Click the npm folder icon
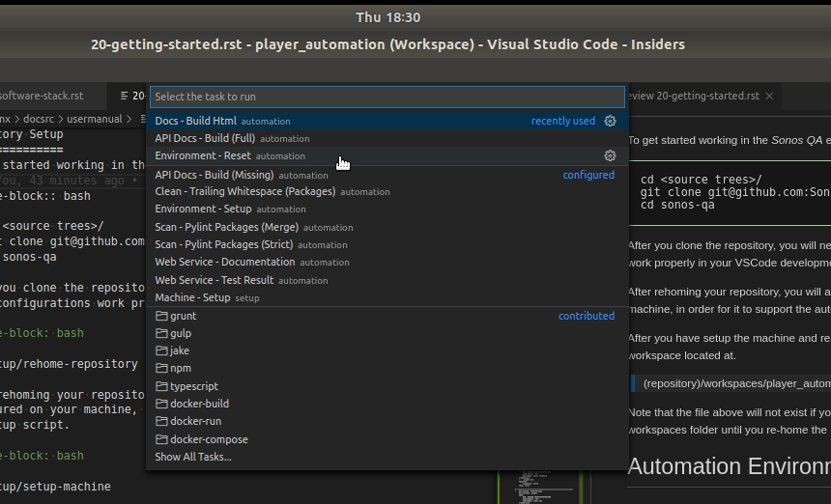The image size is (831, 504). coord(161,369)
